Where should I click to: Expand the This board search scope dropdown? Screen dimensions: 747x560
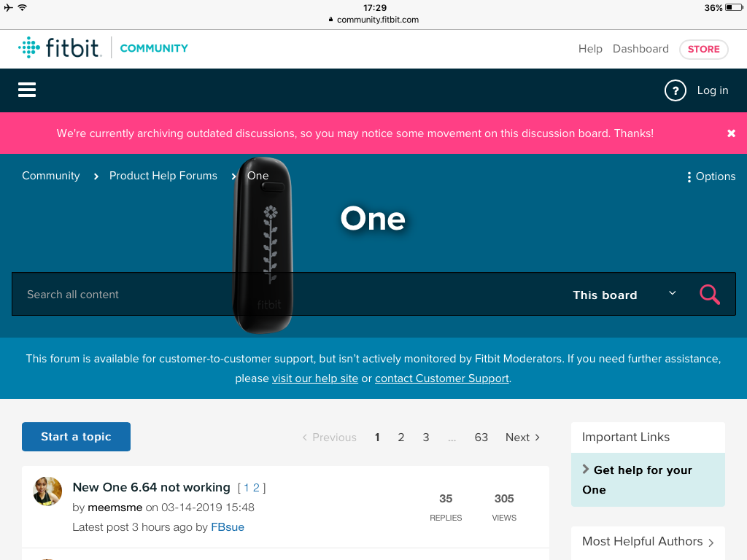pos(624,295)
